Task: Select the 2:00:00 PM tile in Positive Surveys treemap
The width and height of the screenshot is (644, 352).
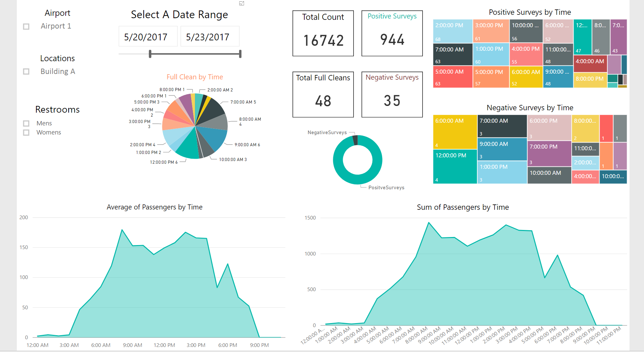Action: tap(453, 31)
